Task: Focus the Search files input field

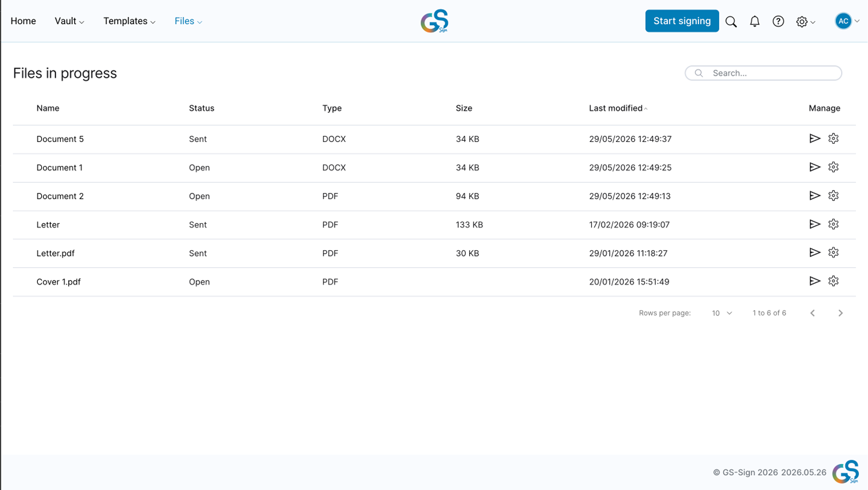Action: coord(763,73)
